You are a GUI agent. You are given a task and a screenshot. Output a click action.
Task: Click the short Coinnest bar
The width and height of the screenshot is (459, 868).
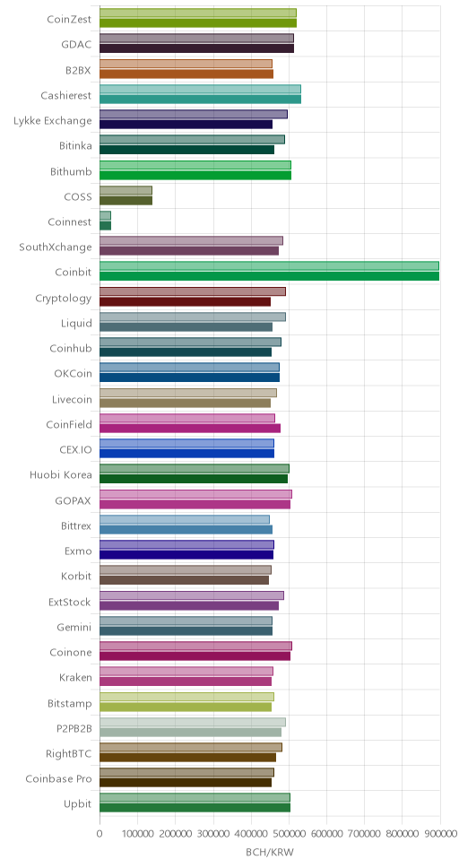(105, 225)
